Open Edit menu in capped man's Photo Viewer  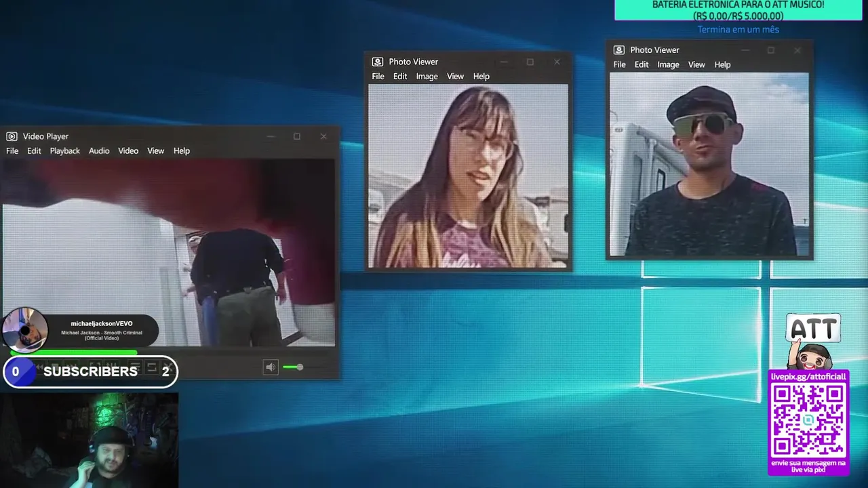[642, 64]
